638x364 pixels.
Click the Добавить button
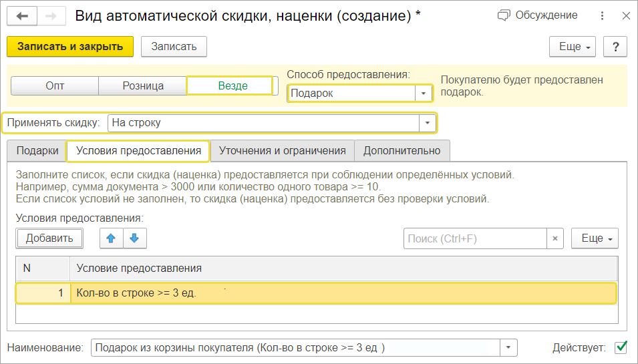click(49, 238)
